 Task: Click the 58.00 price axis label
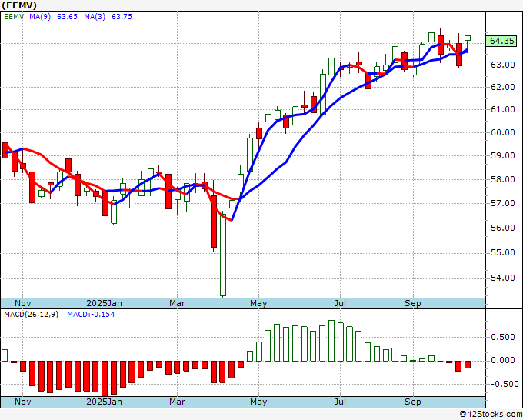(503, 180)
